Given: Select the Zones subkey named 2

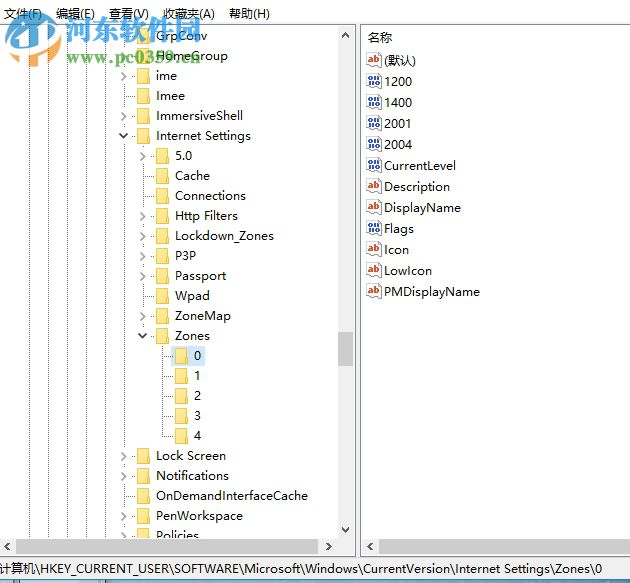Looking at the screenshot, I should pos(197,396).
